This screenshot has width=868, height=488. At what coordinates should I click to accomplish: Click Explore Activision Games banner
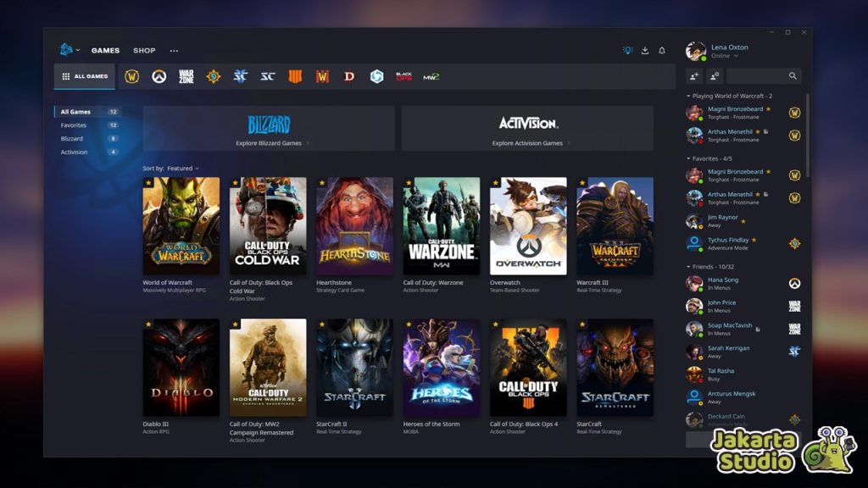(x=527, y=129)
